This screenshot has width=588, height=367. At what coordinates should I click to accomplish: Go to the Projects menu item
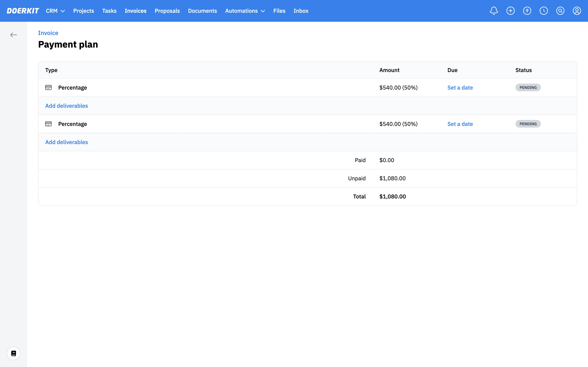[84, 11]
